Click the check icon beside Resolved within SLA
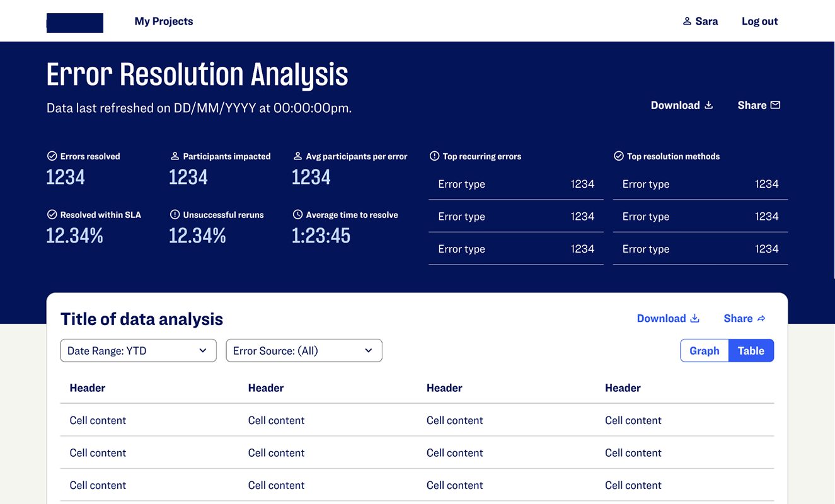The width and height of the screenshot is (835, 504). [52, 215]
